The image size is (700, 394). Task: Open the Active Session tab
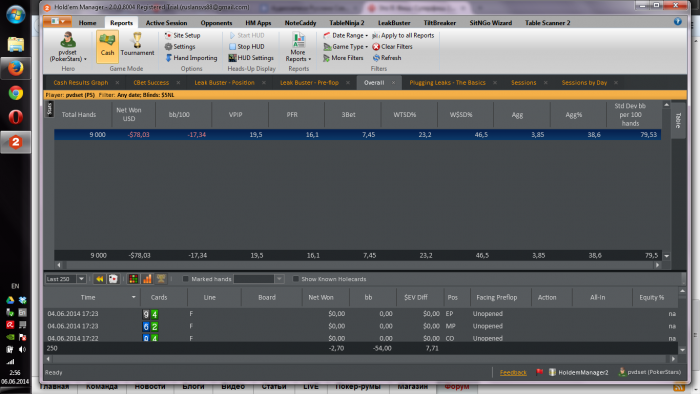point(166,23)
